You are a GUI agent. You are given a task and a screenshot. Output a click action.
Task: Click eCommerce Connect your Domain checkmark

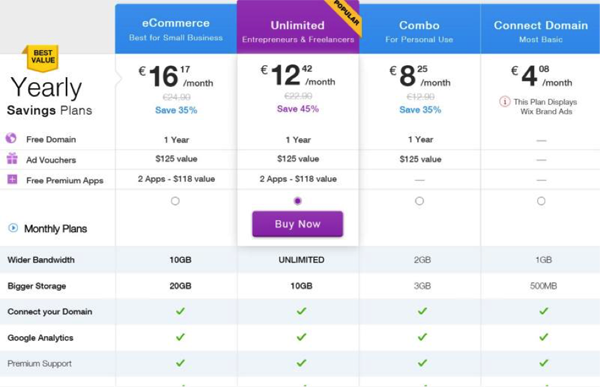pyautogui.click(x=180, y=311)
